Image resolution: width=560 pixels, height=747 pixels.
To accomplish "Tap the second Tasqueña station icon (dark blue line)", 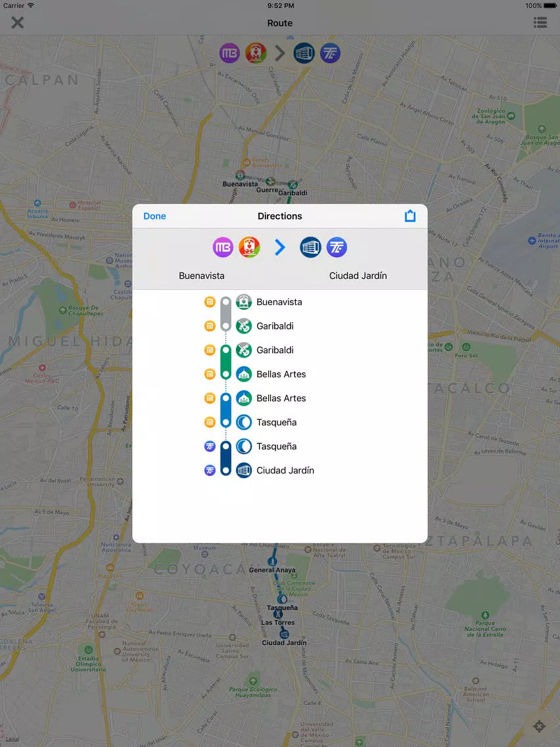I will [x=244, y=446].
